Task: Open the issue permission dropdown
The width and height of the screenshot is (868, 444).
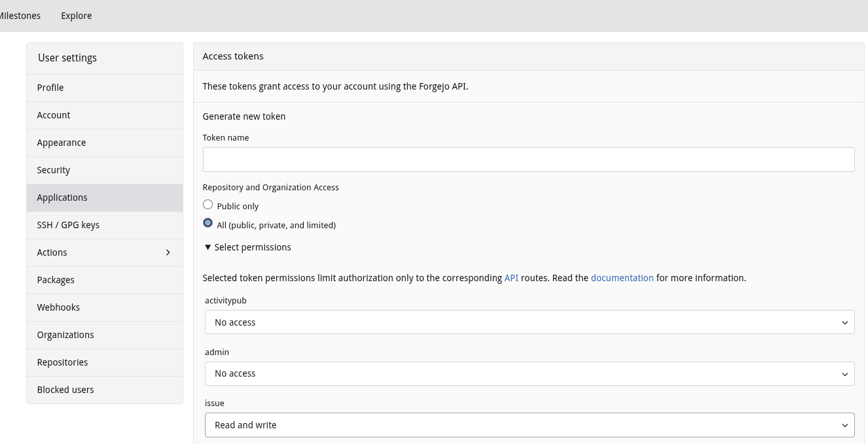Action: coord(529,425)
